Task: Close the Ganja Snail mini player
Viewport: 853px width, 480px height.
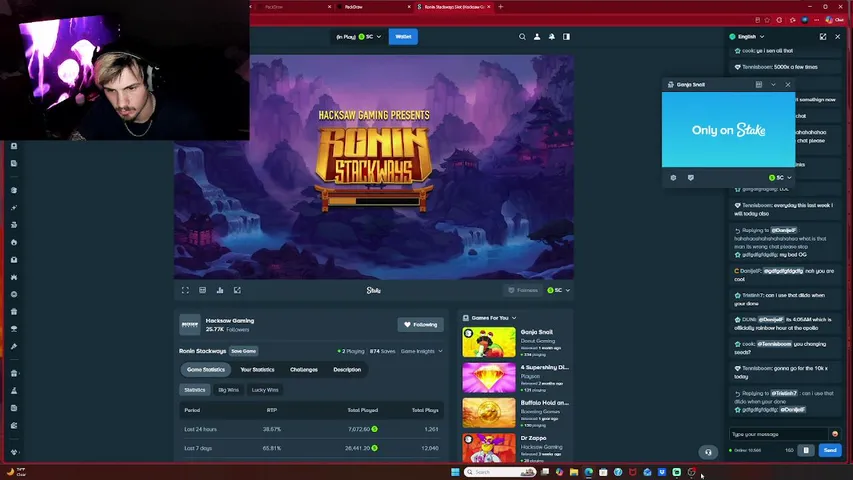Action: coord(788,84)
